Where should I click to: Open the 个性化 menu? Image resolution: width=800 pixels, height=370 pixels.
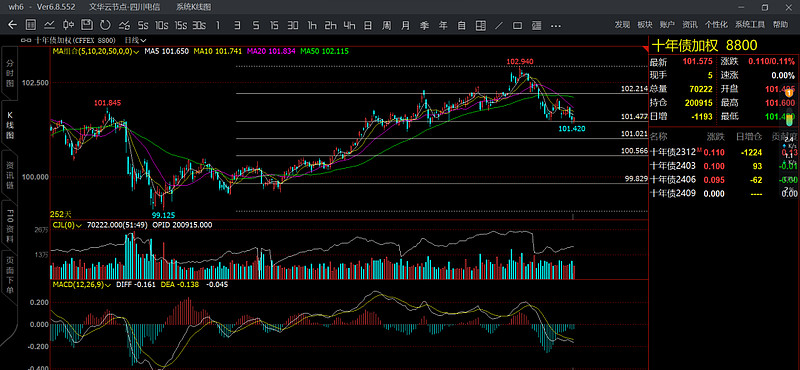[x=716, y=24]
